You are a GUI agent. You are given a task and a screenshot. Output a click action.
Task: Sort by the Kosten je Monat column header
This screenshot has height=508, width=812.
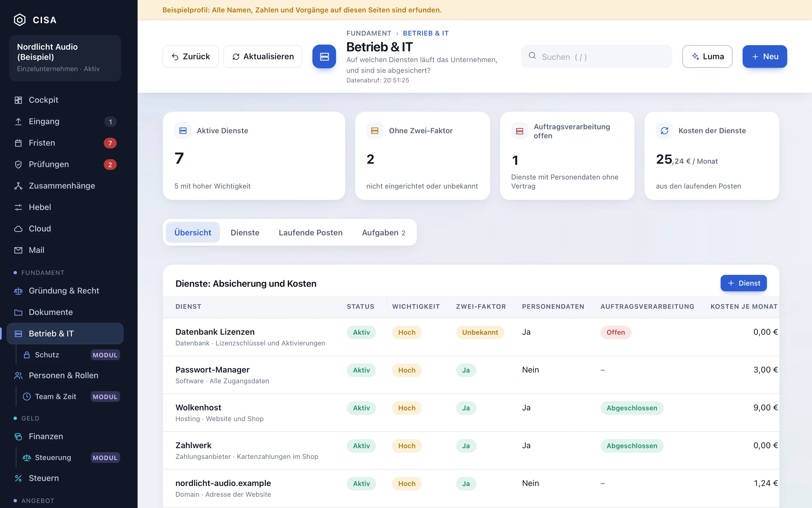[x=744, y=306]
